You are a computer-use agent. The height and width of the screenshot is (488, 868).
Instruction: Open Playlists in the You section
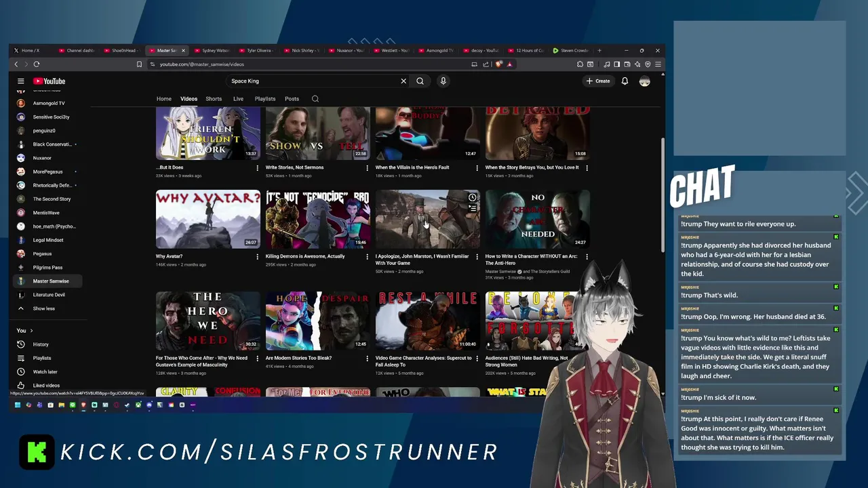47,358
